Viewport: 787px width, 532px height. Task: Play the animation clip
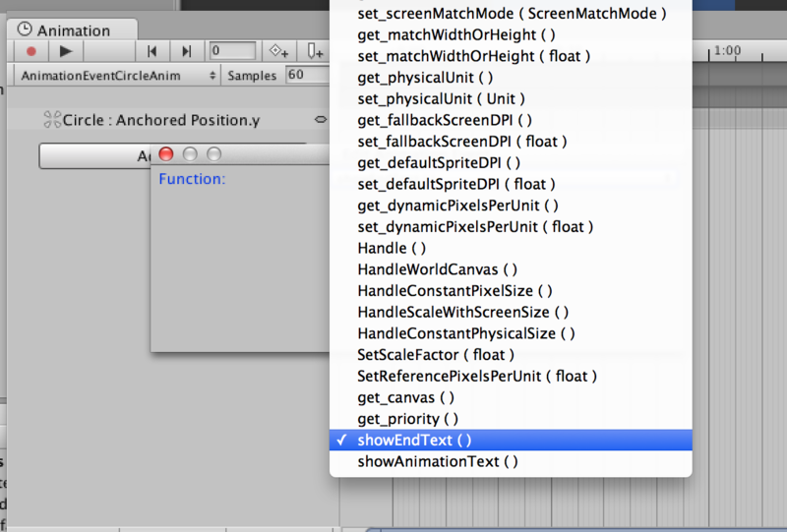65,51
